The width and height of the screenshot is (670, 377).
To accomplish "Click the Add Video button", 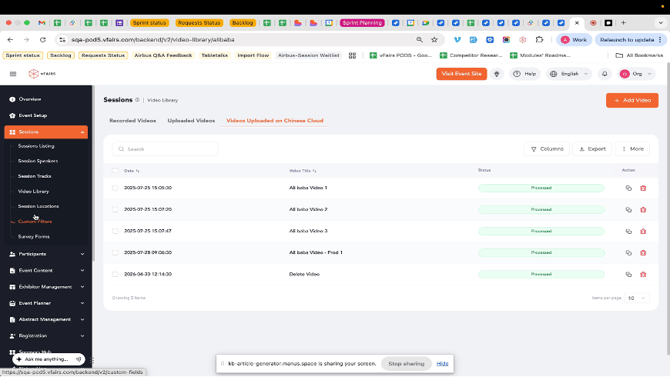I will pos(632,100).
